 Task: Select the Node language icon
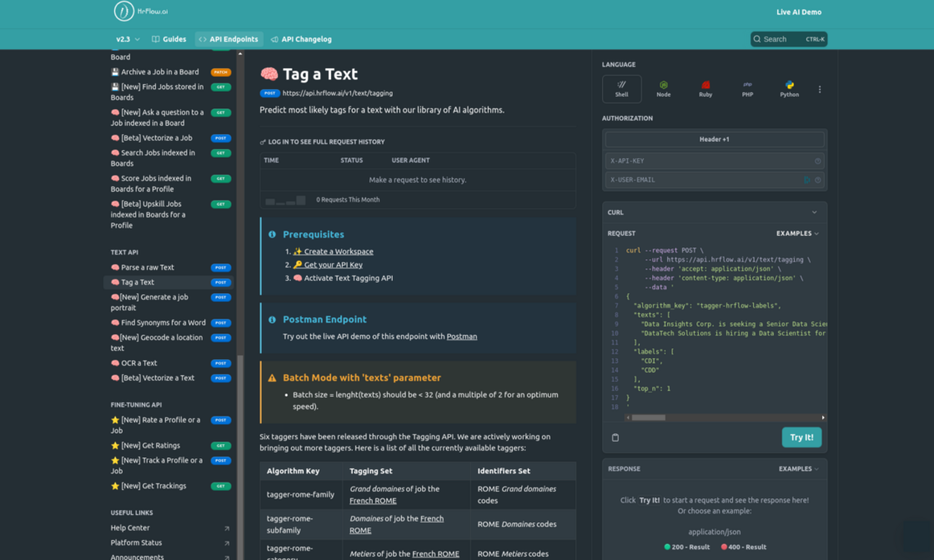coord(663,88)
